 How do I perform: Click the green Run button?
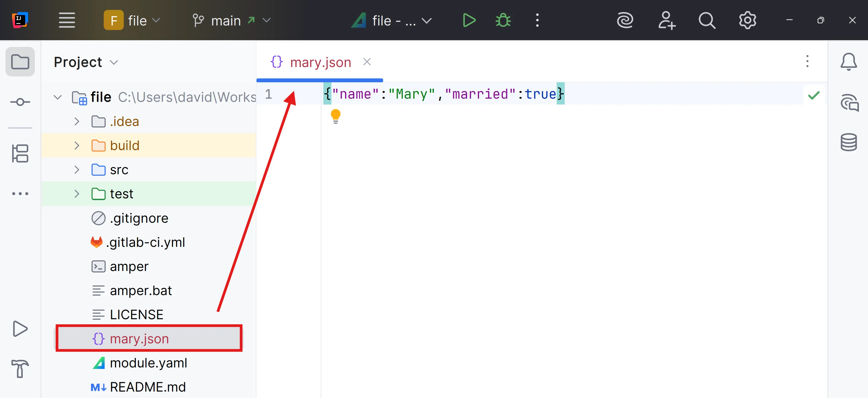click(x=469, y=20)
